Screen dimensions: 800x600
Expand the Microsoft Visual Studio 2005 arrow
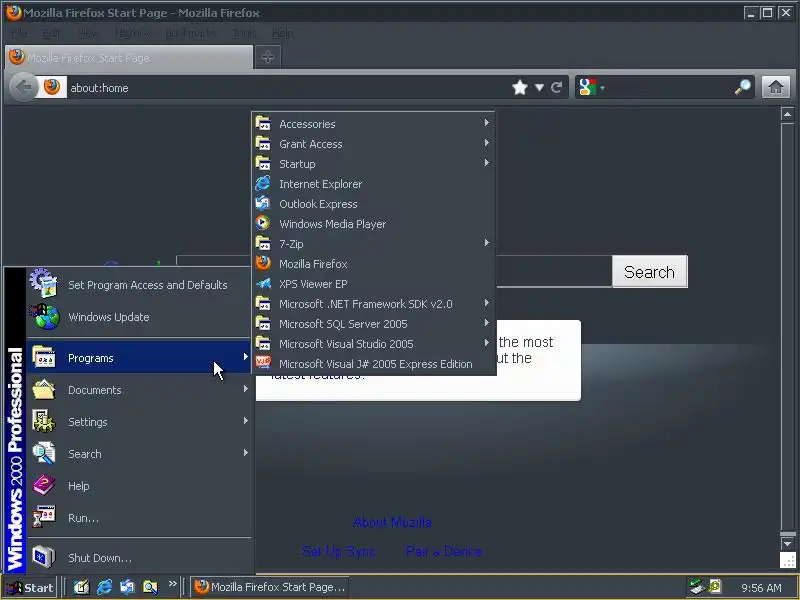coord(487,343)
